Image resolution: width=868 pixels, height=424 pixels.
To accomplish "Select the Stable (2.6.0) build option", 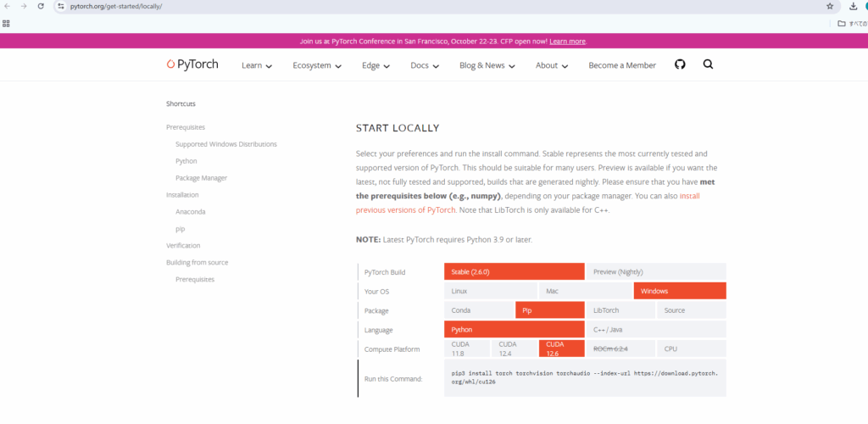I will [x=514, y=271].
